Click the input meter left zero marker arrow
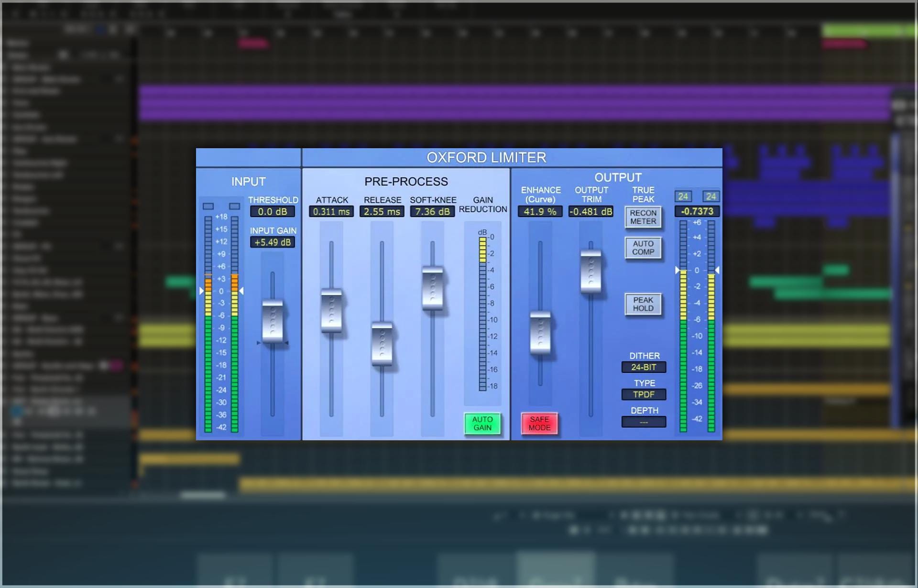 coord(201,291)
